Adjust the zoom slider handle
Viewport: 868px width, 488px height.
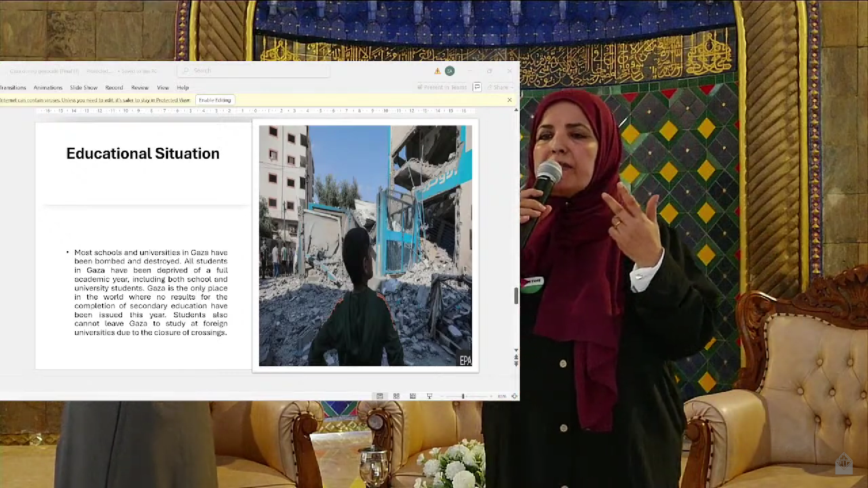pyautogui.click(x=463, y=396)
